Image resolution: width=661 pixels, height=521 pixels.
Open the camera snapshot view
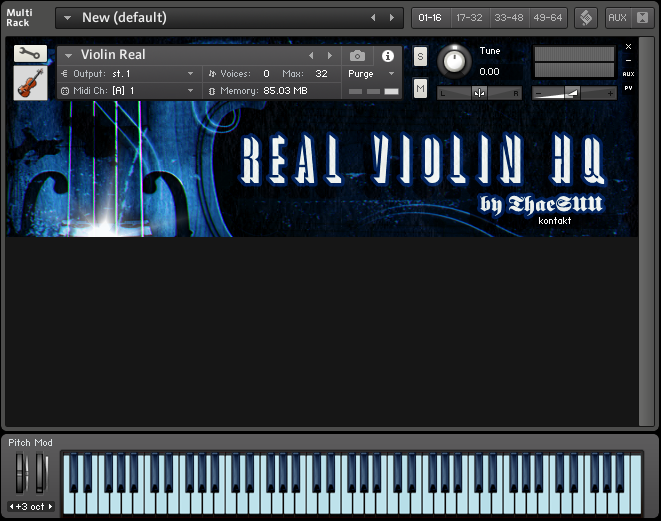(357, 56)
